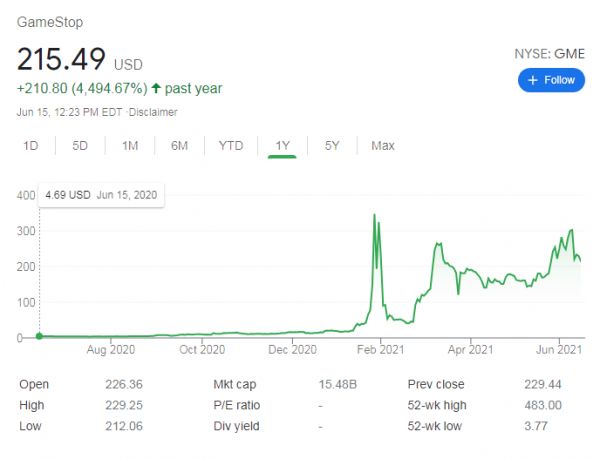Click the NYSE: GME ticker label
600x459 pixels.
click(549, 53)
